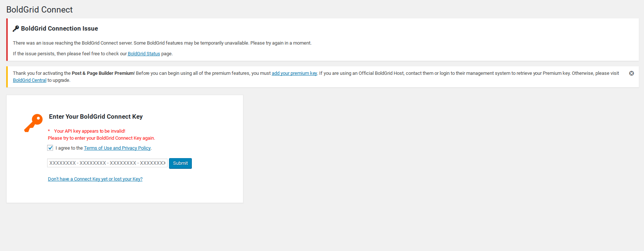Click the 'Enter Your BoldGrid Connect Key' heading
Viewport: 644px width, 251px height.
[96, 116]
